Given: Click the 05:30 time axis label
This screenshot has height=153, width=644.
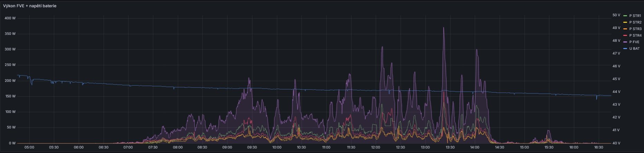Looking at the screenshot, I should pos(54,147).
